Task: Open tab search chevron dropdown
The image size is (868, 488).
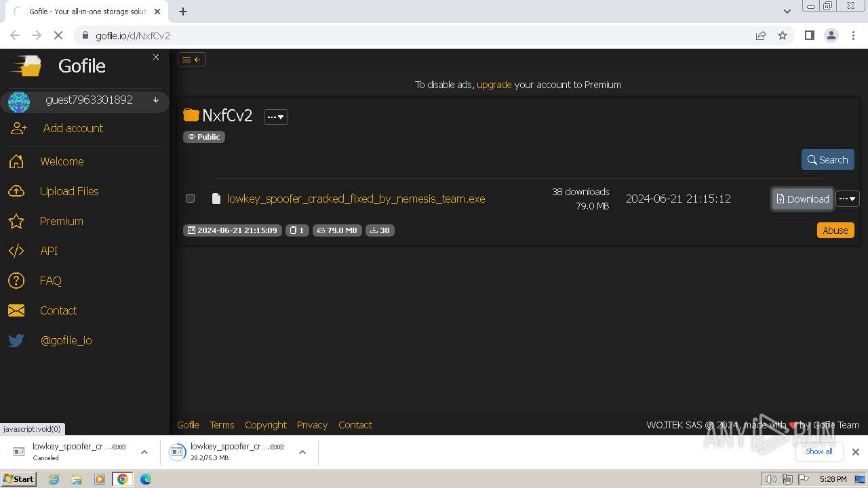Action: (787, 12)
